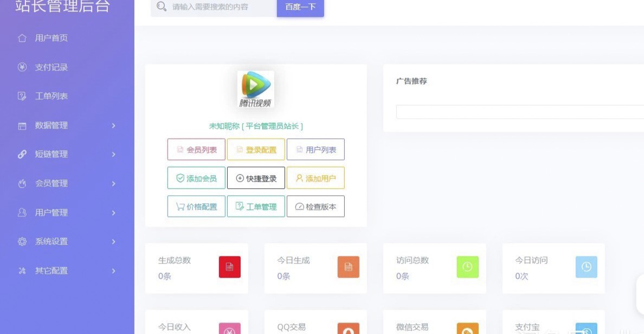This screenshot has width=644, height=334.
Task: Click the magnifier icon in search bar
Action: (x=162, y=7)
